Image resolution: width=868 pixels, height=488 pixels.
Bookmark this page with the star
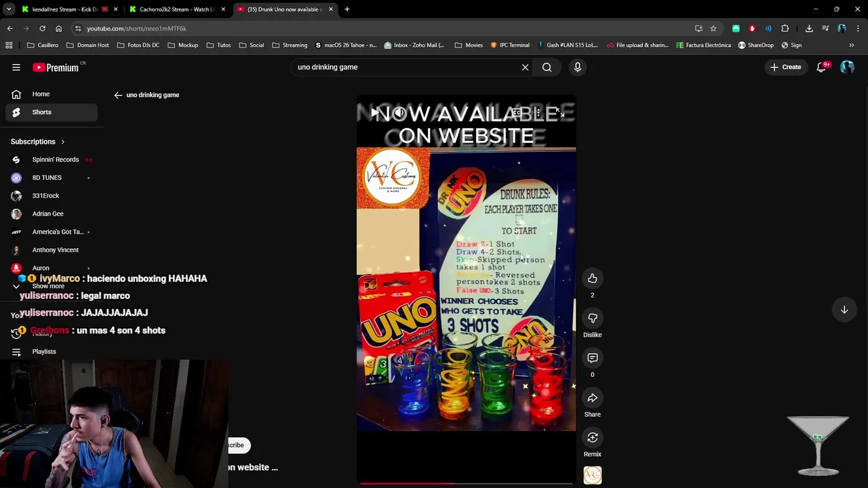[713, 28]
